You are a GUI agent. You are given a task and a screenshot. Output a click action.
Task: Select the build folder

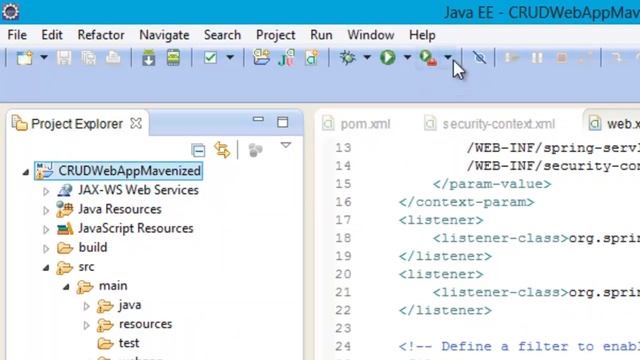tap(93, 247)
